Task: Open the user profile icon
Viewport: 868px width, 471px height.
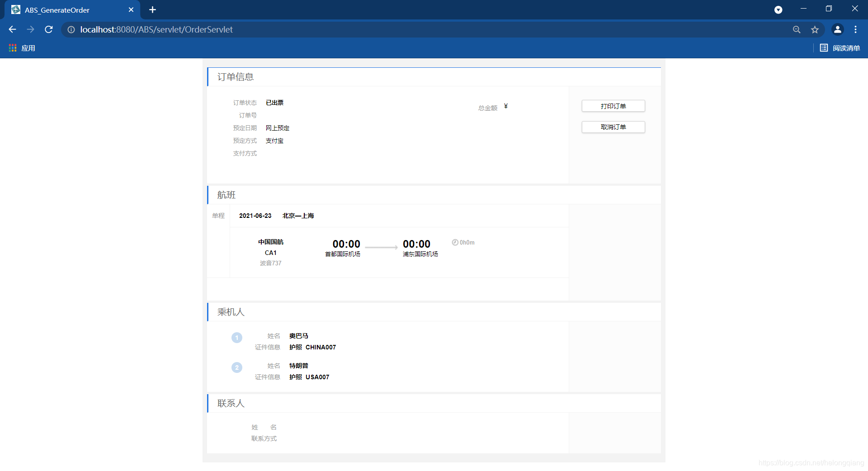Action: click(837, 29)
